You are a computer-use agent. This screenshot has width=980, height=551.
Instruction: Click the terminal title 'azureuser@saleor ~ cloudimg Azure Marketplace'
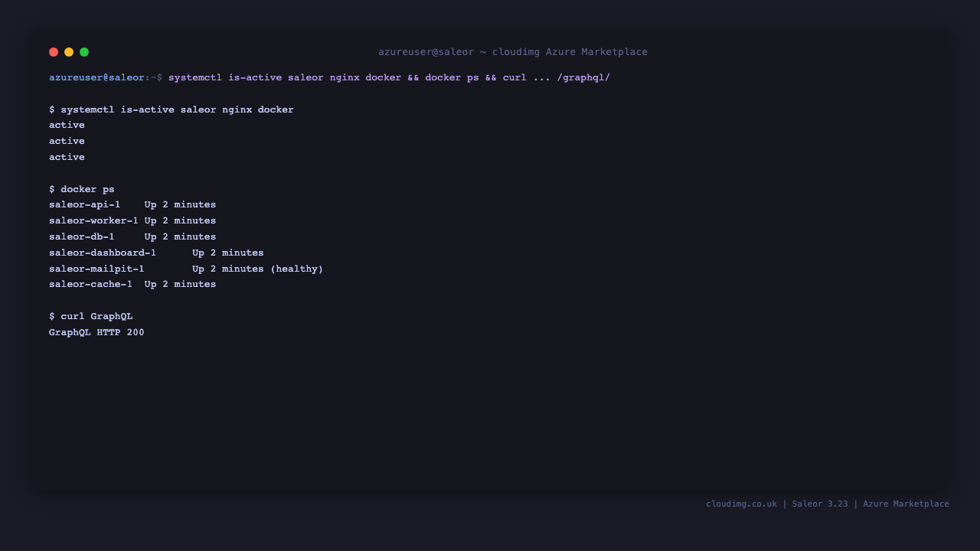(x=513, y=52)
